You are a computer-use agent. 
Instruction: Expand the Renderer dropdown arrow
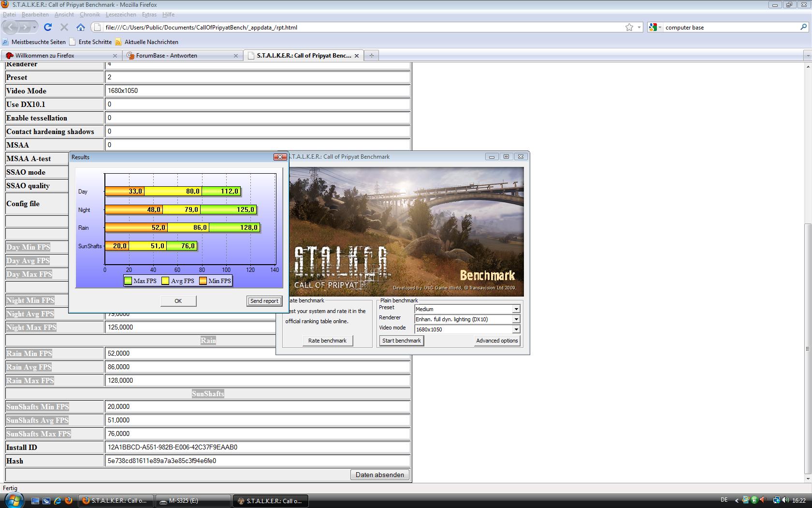coord(516,319)
